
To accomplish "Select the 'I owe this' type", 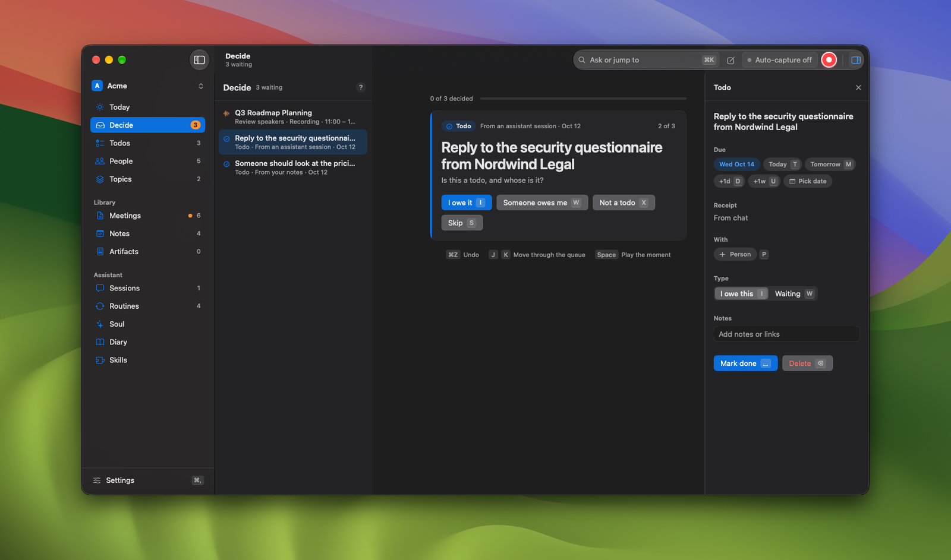I will pos(742,294).
